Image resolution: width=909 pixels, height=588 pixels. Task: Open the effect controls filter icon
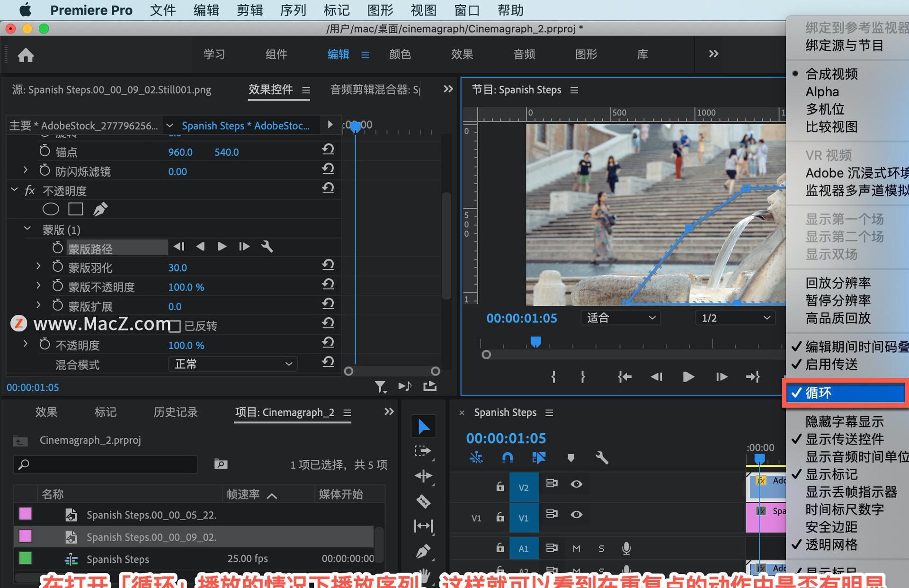pyautogui.click(x=381, y=387)
